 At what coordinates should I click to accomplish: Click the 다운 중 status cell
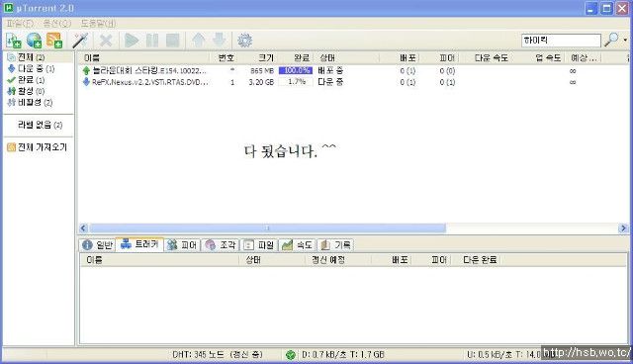330,82
